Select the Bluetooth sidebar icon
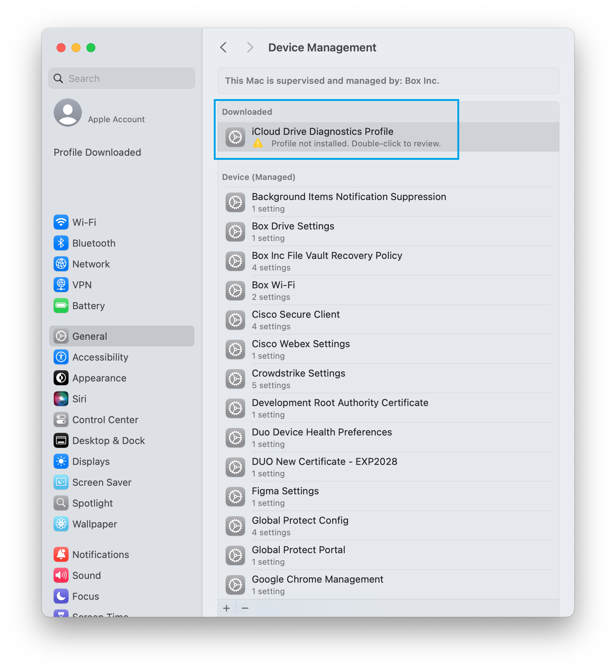 coord(61,243)
